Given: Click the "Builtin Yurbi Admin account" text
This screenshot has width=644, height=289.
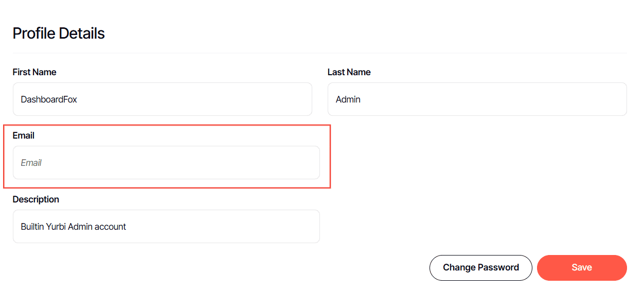Looking at the screenshot, I should [74, 227].
